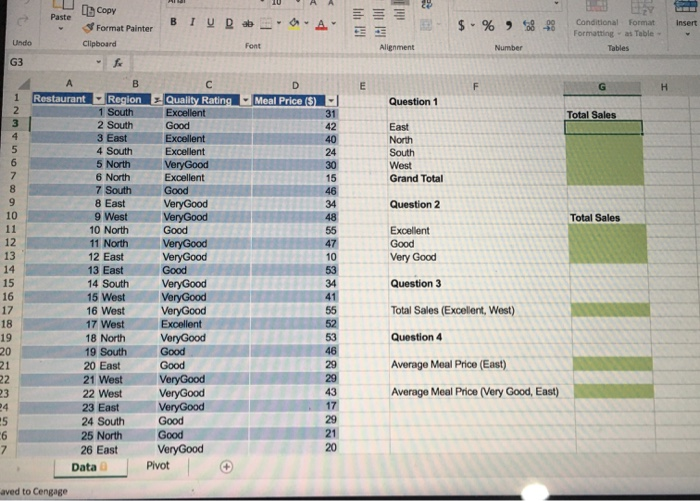
Task: Open the fill color dropdown arrow
Action: click(307, 23)
